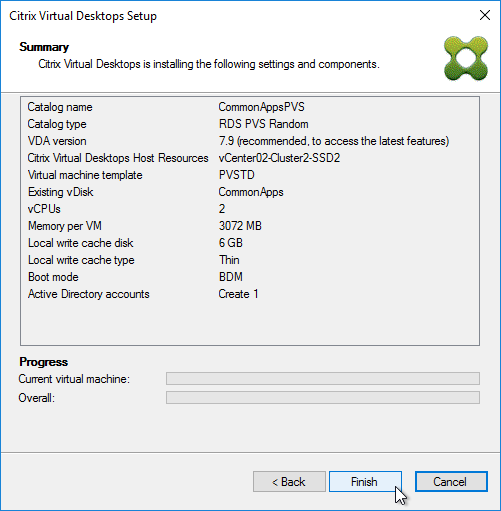Screen dimensions: 501x511
Task: Click the Virtual machine template row
Action: click(x=250, y=175)
